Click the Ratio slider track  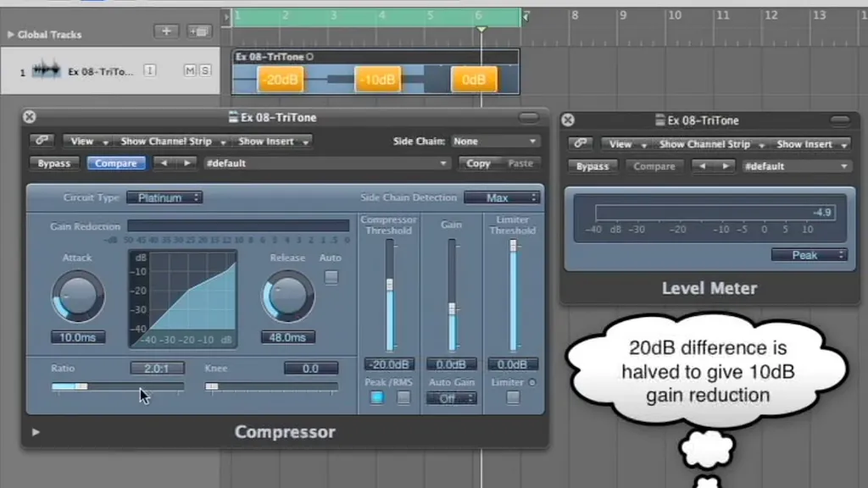(x=117, y=386)
